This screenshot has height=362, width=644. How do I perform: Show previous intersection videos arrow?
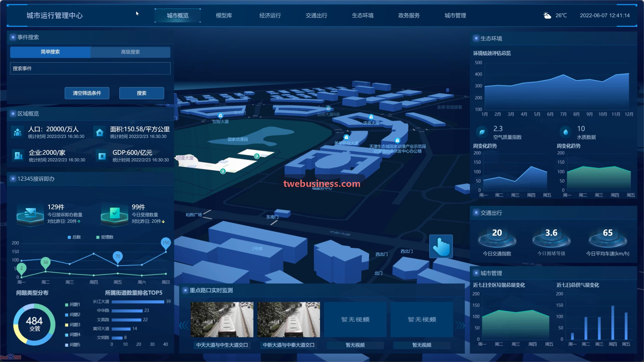coord(184,325)
